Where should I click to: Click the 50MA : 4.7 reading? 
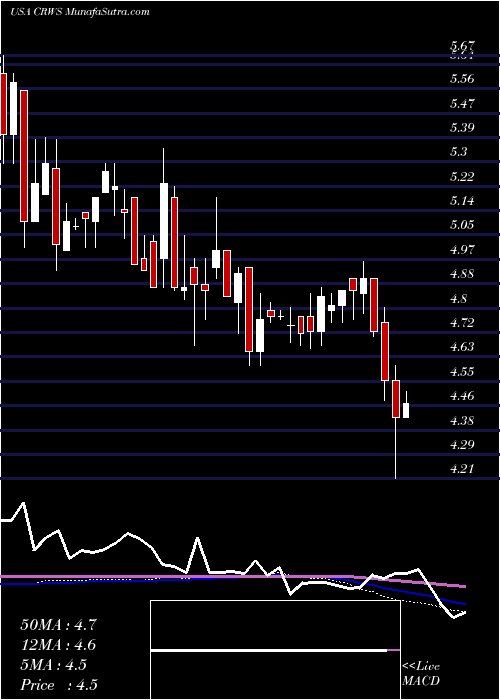(x=58, y=625)
